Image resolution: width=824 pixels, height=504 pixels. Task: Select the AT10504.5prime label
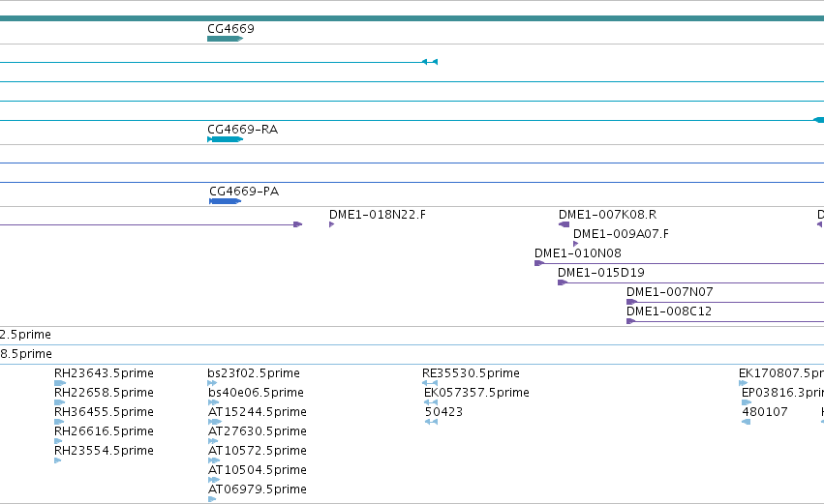click(258, 470)
